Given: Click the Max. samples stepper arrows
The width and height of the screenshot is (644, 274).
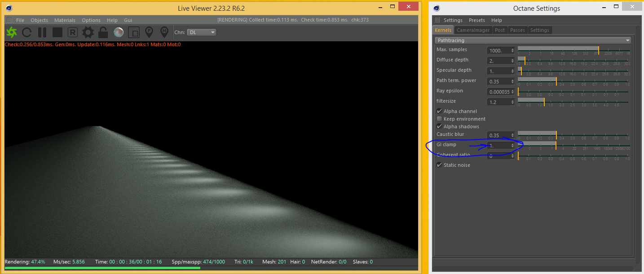Looking at the screenshot, I should (x=512, y=51).
